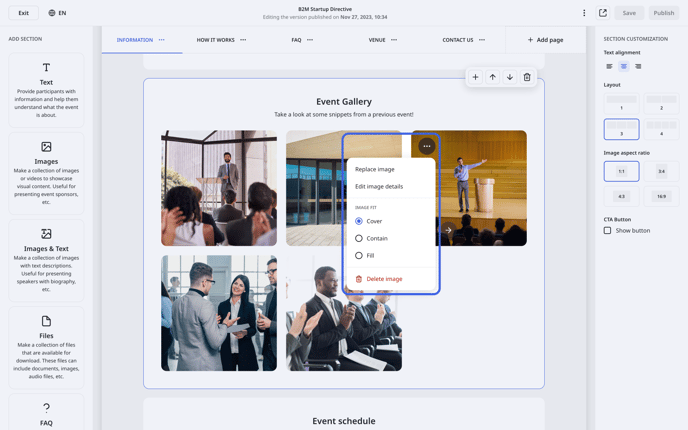Viewport: 688px width, 430px height.
Task: Choose Edit image details from the menu
Action: tap(379, 186)
